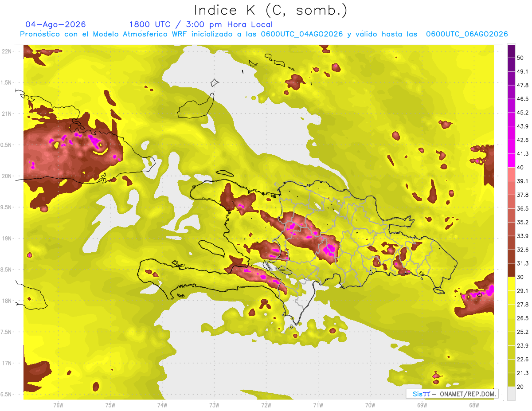Click the longitude label "70W"
Screen dimensions: 532x411
tap(370, 405)
